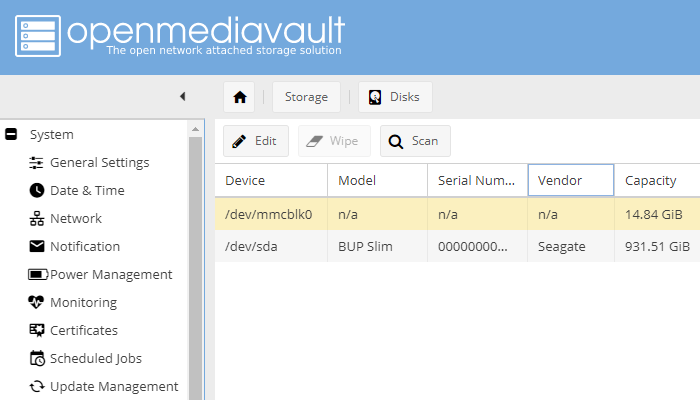Screen dimensions: 700x400
Task: Collapse the System tree node
Action: 11,134
